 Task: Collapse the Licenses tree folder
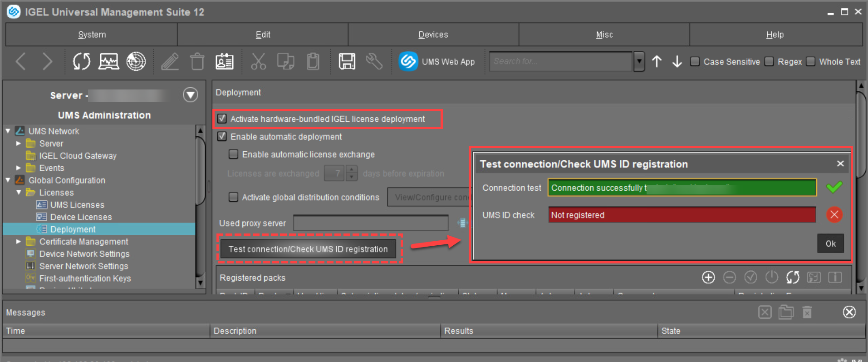pyautogui.click(x=19, y=193)
